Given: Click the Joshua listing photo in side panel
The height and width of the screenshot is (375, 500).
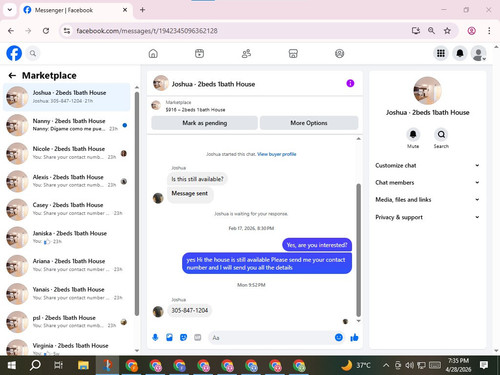Looking at the screenshot, I should 427,91.
